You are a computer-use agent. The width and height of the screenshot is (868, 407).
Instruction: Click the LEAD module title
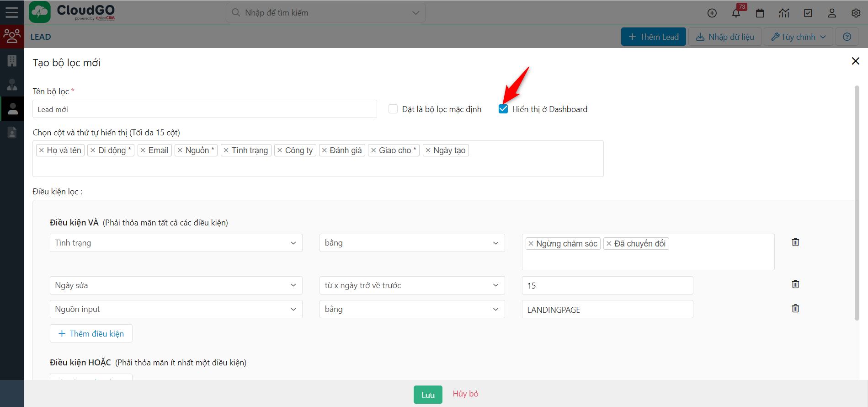[41, 37]
